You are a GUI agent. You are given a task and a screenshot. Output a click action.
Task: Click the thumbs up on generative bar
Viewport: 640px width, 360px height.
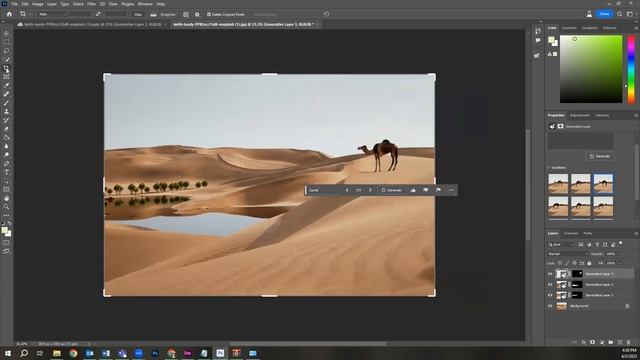[413, 190]
